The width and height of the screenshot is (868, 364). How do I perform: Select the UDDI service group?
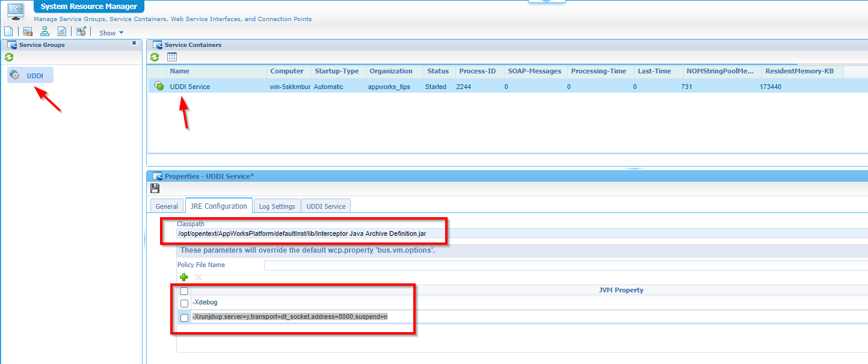34,75
